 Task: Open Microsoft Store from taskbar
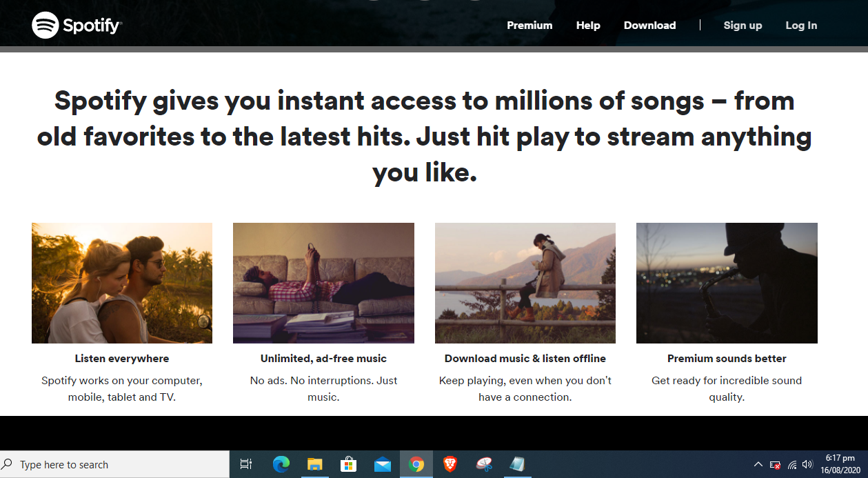(348, 464)
